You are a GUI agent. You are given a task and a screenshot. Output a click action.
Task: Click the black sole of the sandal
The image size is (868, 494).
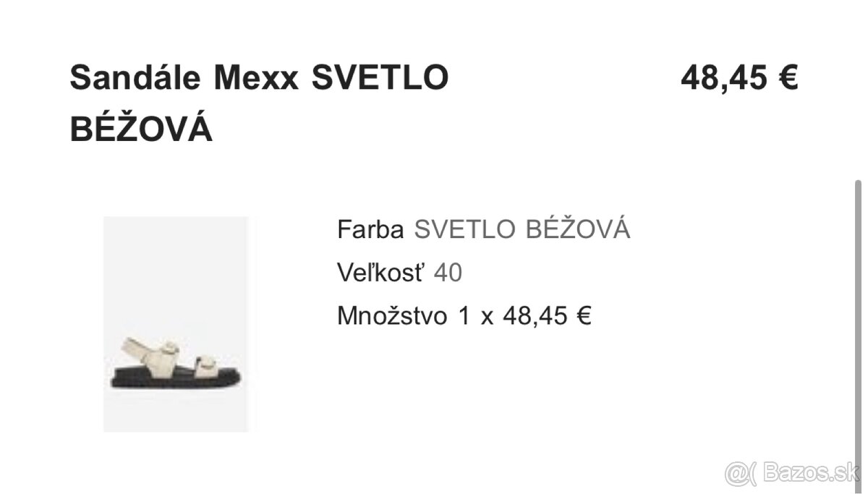pyautogui.click(x=174, y=378)
